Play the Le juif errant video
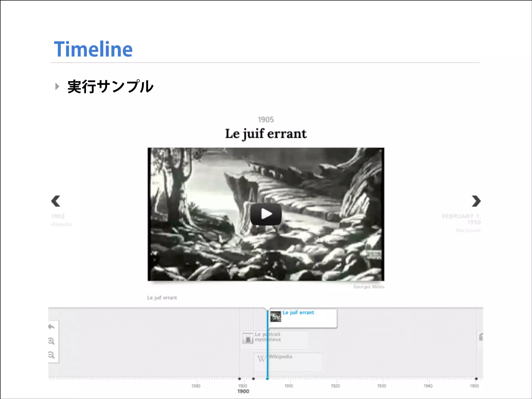The image size is (532, 399). (266, 214)
